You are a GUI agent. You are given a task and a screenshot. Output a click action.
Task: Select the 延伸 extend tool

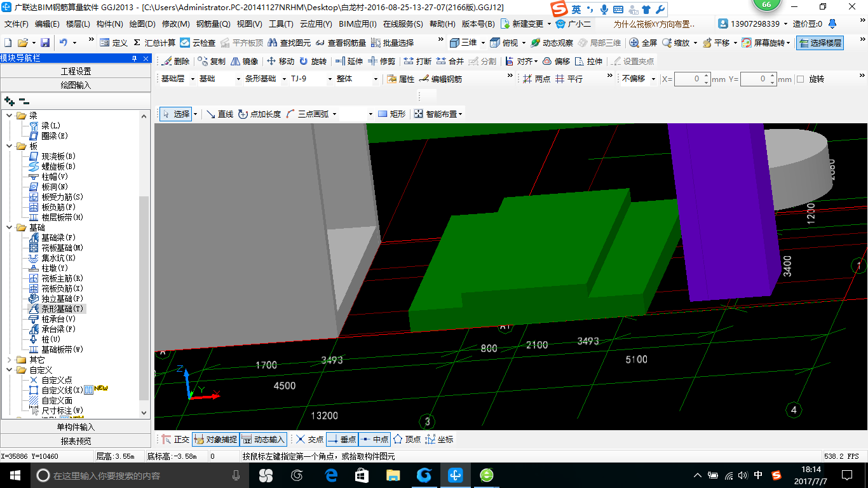(349, 61)
